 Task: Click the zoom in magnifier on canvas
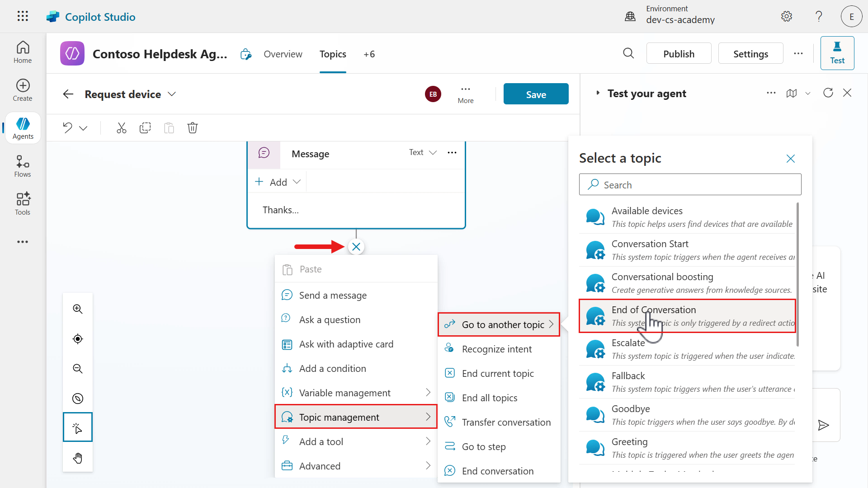click(x=78, y=309)
